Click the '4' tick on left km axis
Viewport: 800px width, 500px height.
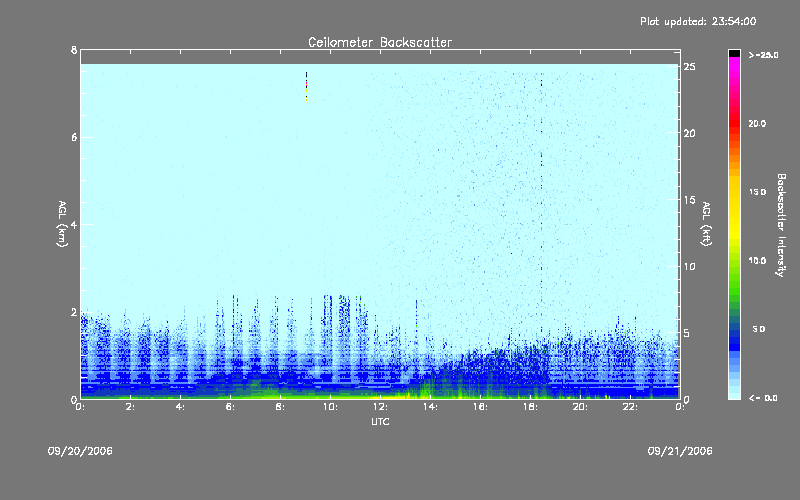pos(74,224)
